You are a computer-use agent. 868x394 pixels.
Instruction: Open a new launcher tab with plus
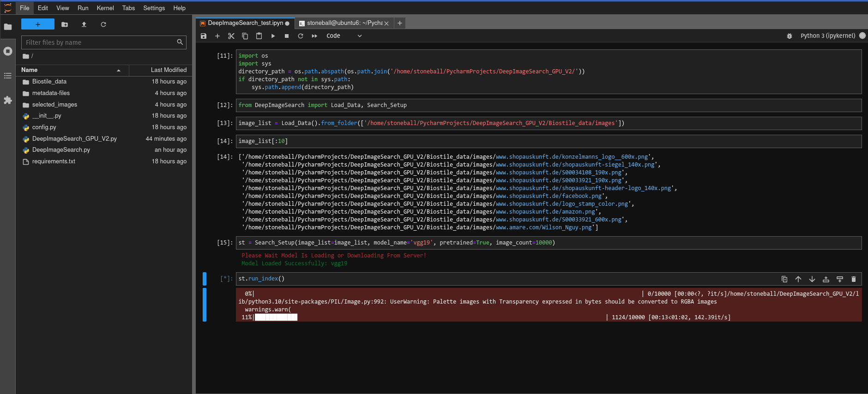[x=400, y=23]
